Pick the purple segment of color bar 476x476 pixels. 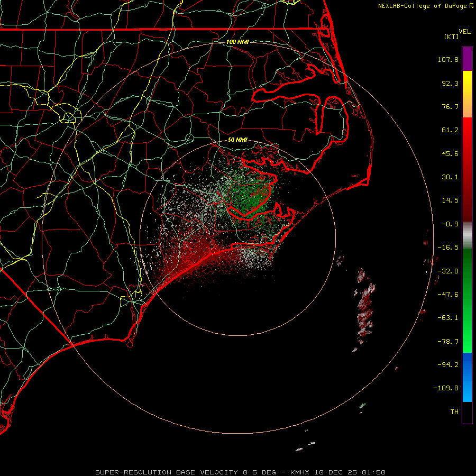pyautogui.click(x=467, y=59)
